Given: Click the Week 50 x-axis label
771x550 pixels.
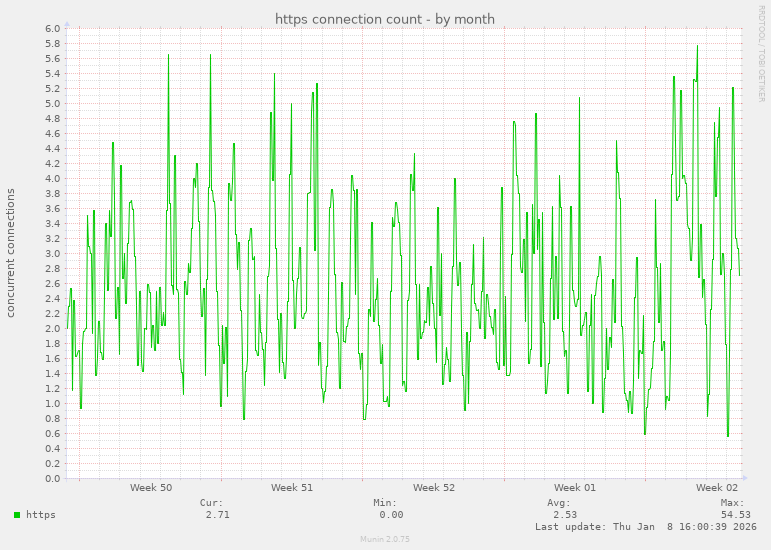Looking at the screenshot, I should [151, 488].
